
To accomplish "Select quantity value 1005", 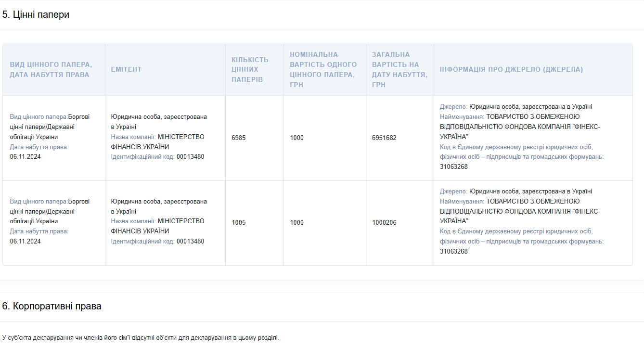I will 239,222.
